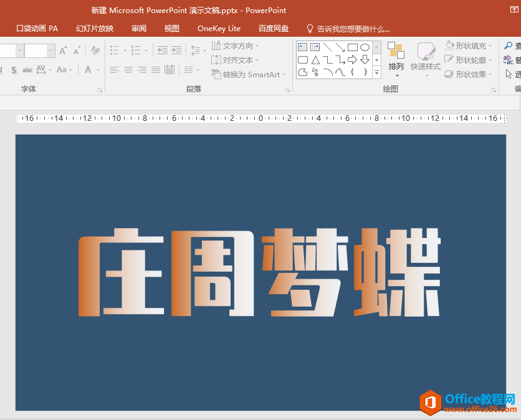Expand the full shapes gallery
Image resolution: width=521 pixels, height=420 pixels.
click(377, 72)
